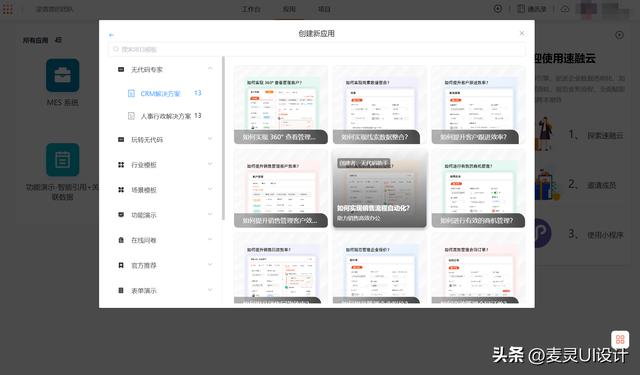
Task: Open the 如何实现 360° 查看管理 template
Action: click(281, 105)
